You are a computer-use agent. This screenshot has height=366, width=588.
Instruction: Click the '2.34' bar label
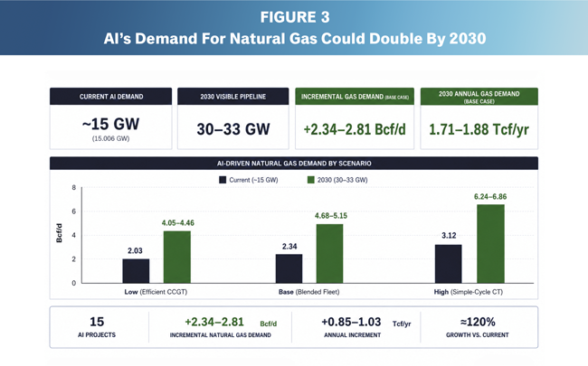289,246
